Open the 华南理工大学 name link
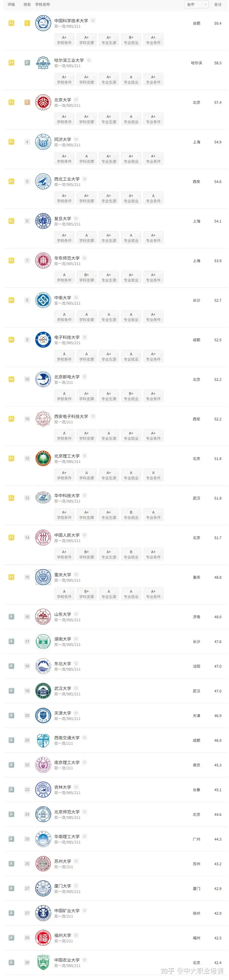 click(67, 836)
